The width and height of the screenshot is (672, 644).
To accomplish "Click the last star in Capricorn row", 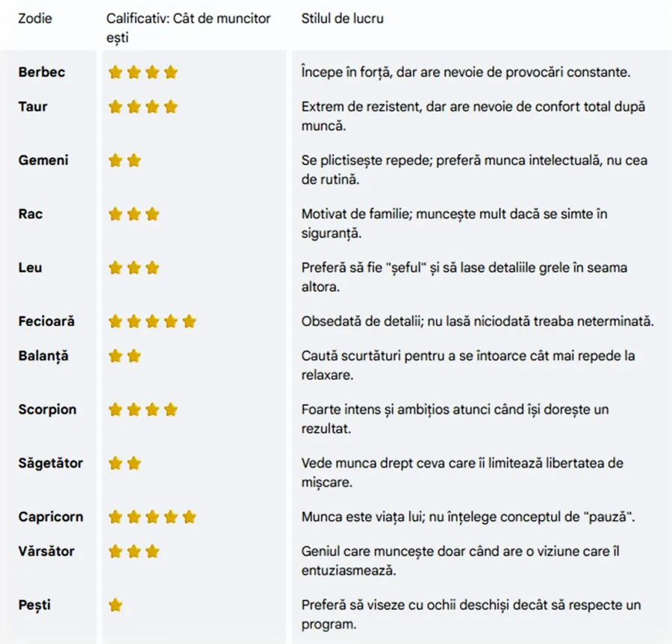I will click(x=190, y=516).
